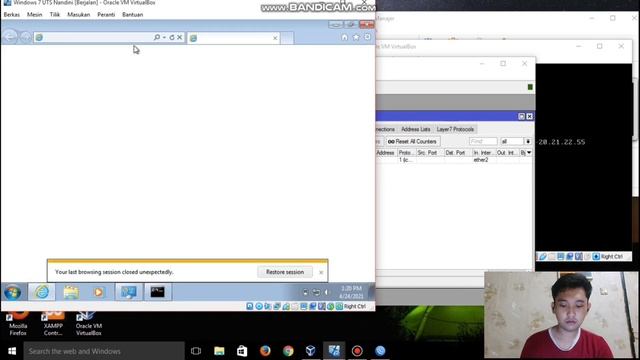Click Internet Explorer back arrow button
The height and width of the screenshot is (360, 640).
10,37
